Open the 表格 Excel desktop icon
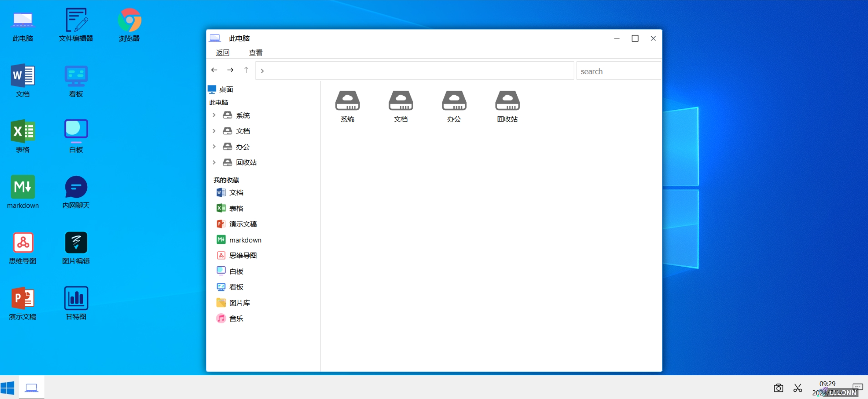868x399 pixels. [23, 136]
